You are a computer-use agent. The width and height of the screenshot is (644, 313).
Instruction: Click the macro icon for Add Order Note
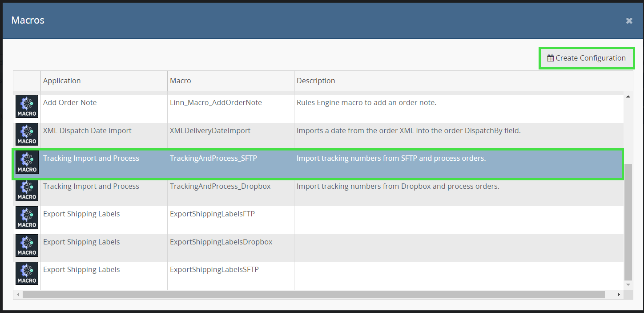[27, 106]
